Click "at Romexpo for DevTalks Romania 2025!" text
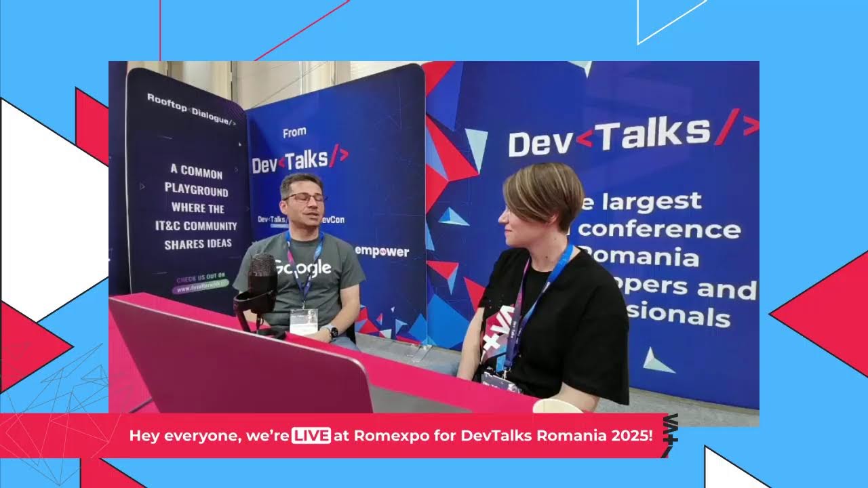This screenshot has width=868, height=488. 494,436
